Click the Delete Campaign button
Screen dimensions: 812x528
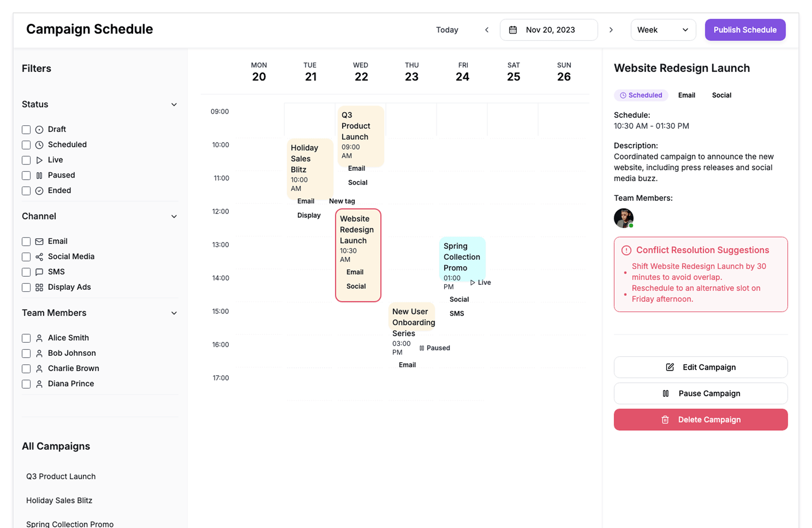point(700,420)
